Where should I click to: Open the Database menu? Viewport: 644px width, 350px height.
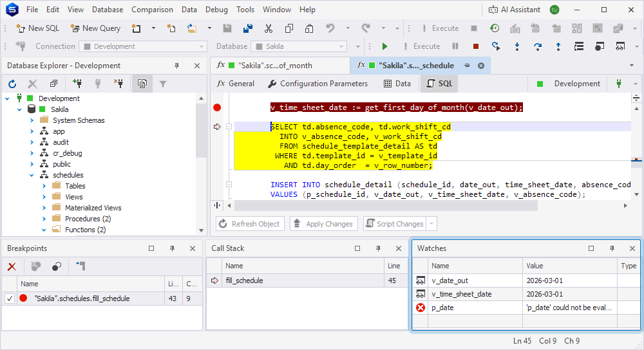click(x=108, y=10)
